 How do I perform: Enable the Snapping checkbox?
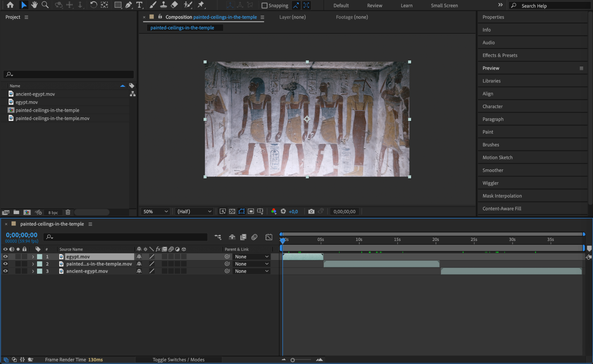click(264, 5)
